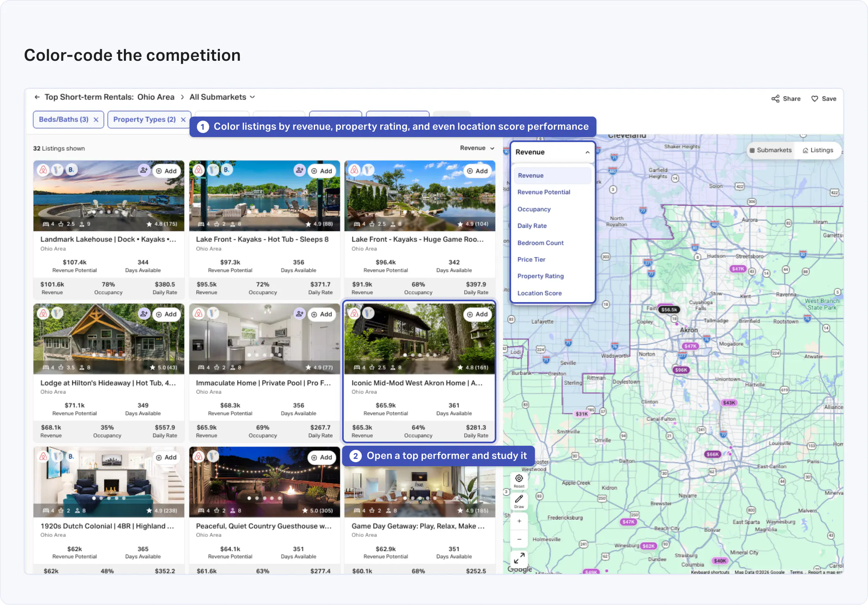This screenshot has width=868, height=605.
Task: Open map Terms link
Action: point(796,572)
